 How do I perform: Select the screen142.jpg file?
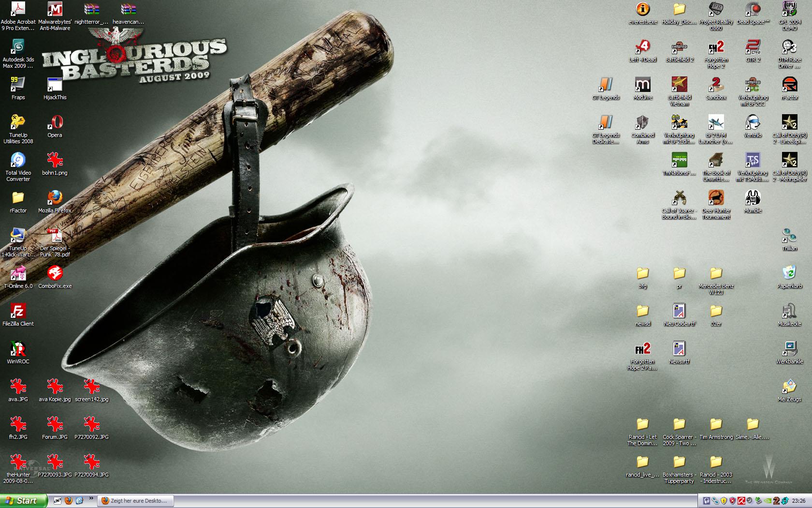(91, 390)
